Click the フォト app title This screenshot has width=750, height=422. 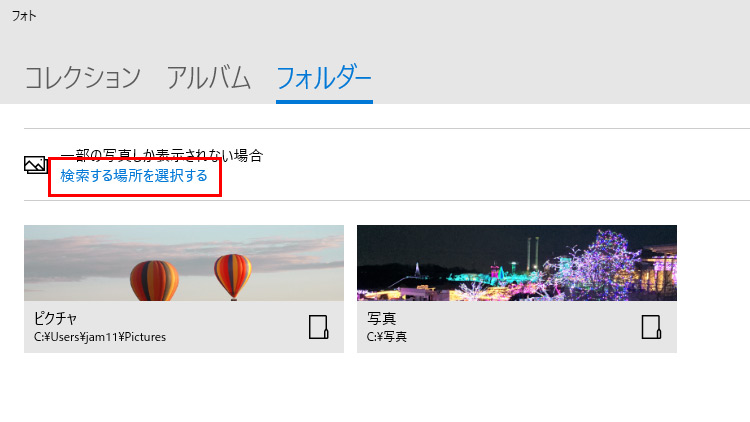(24, 16)
